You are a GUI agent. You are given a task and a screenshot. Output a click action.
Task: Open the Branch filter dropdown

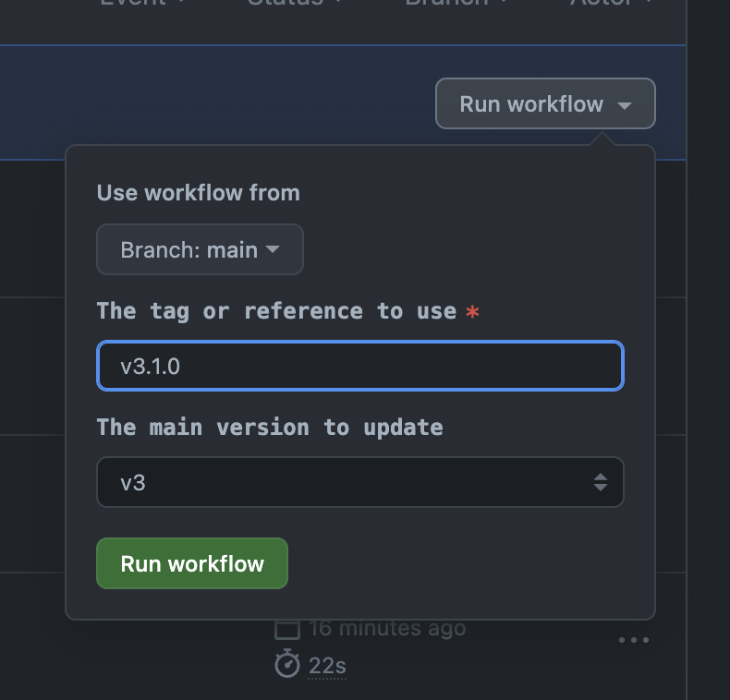coord(456,3)
